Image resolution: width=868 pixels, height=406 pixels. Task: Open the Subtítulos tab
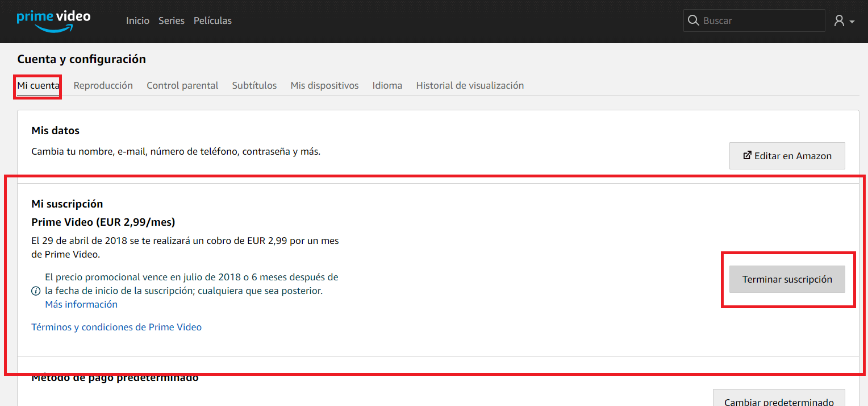(x=254, y=85)
